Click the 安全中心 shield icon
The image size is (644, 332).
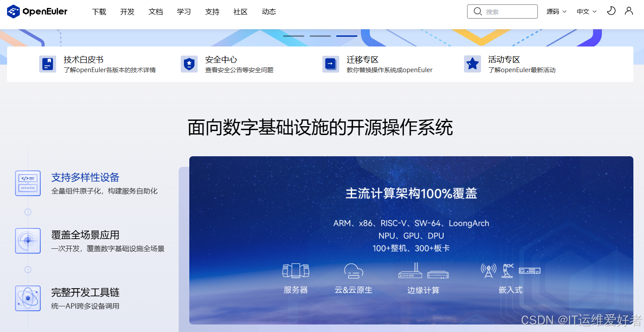click(x=189, y=64)
